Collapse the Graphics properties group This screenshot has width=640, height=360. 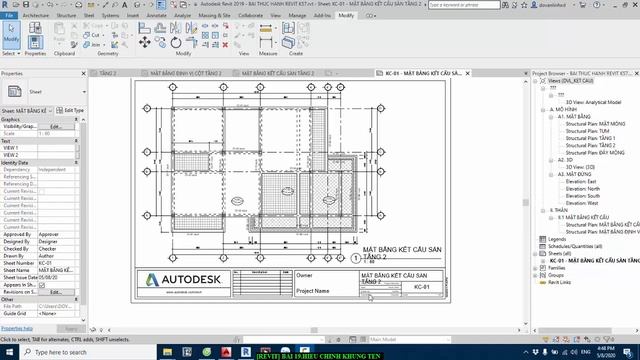tap(76, 119)
